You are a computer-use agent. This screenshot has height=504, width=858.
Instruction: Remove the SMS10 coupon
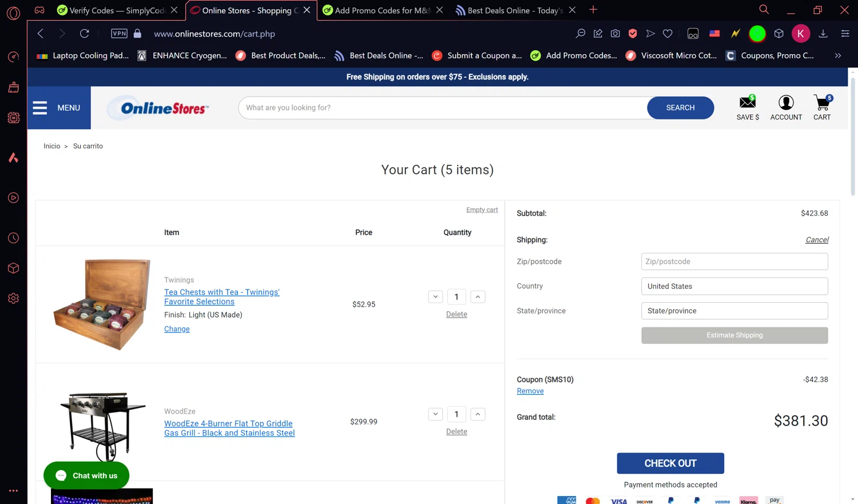[530, 391]
